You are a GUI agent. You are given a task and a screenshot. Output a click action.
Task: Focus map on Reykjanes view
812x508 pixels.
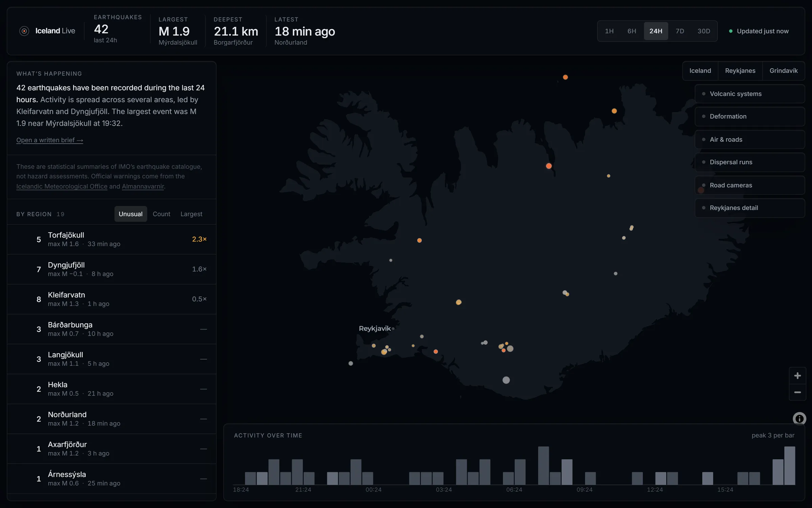(x=740, y=71)
